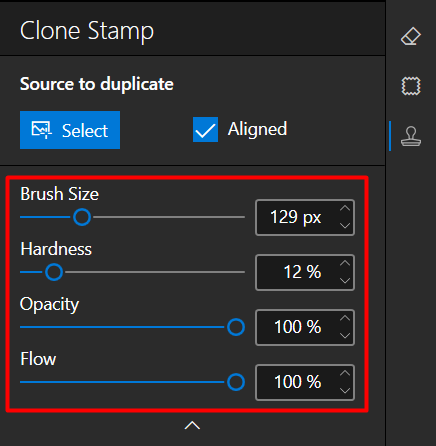Image resolution: width=436 pixels, height=446 pixels.
Task: Decrease Flow with down arrow
Action: 345,391
